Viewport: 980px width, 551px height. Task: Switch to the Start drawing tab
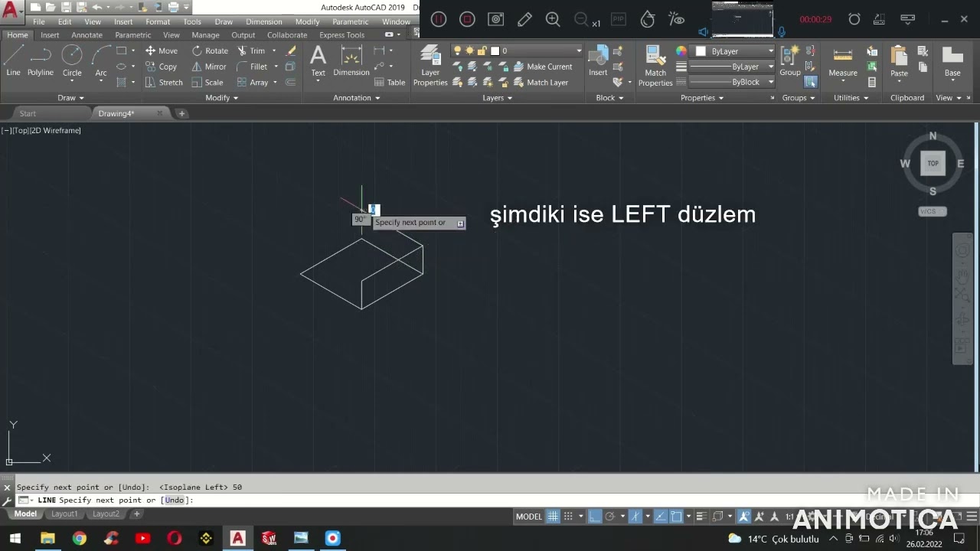[28, 113]
